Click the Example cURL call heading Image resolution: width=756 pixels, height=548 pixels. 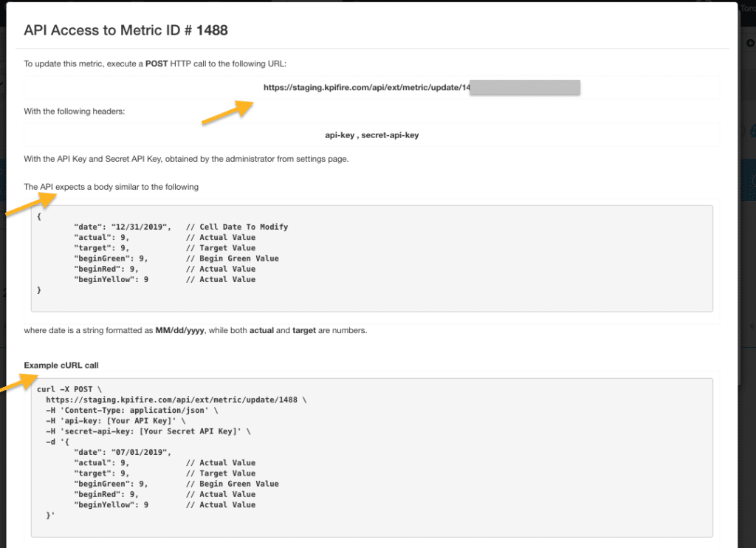pyautogui.click(x=61, y=365)
